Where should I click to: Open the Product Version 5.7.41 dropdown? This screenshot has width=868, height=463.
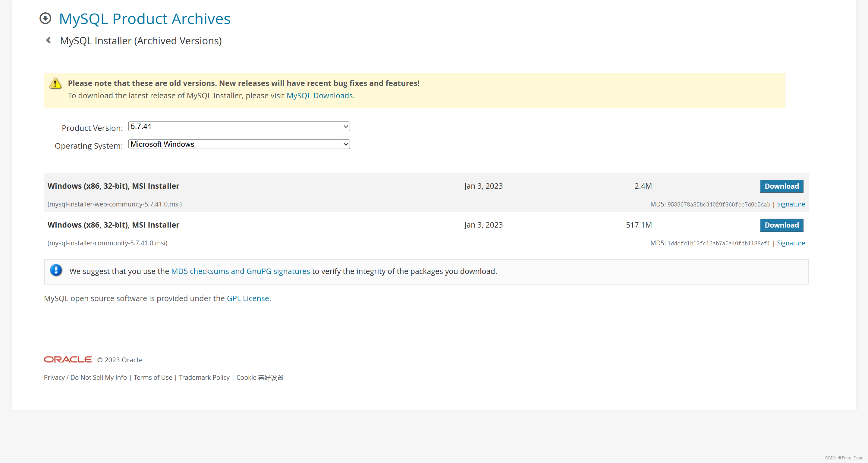click(x=239, y=126)
